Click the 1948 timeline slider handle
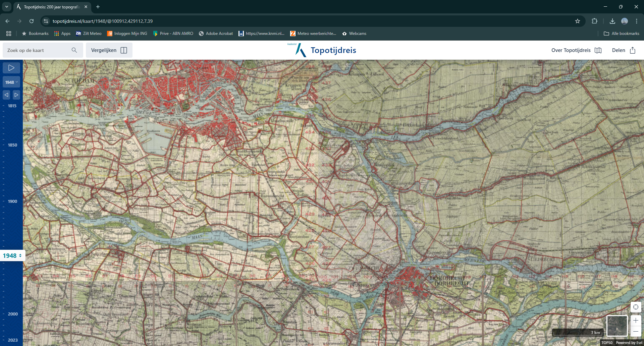 tap(12, 256)
